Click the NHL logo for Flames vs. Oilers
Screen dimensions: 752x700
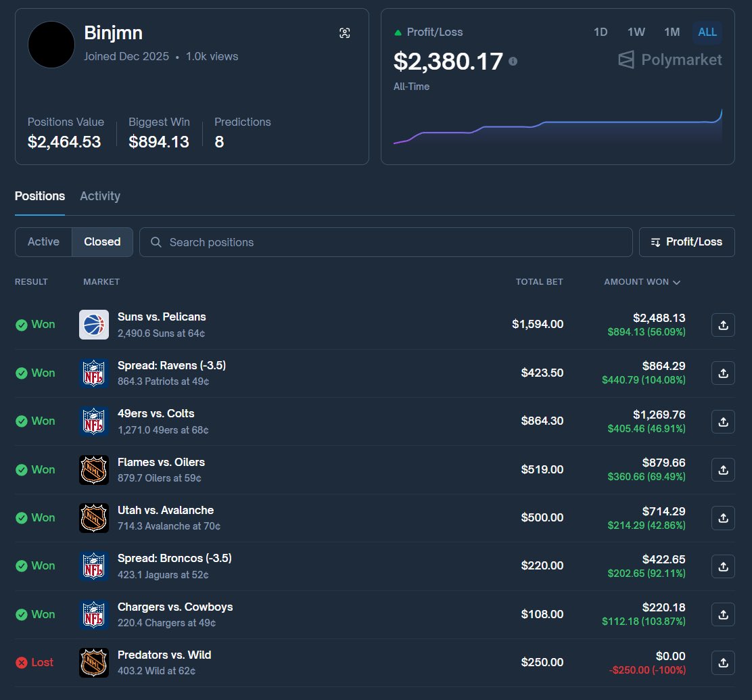pos(94,469)
